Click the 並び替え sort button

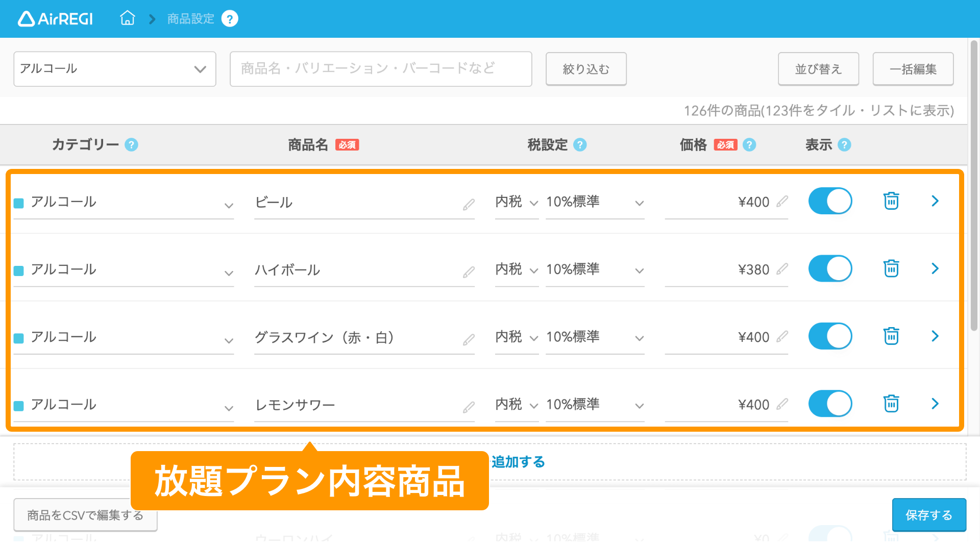click(x=818, y=69)
